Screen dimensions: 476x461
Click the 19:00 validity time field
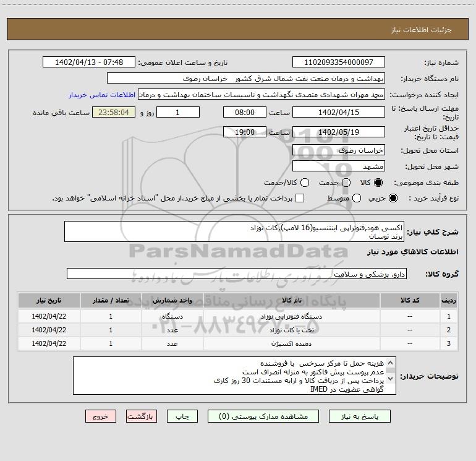245,132
